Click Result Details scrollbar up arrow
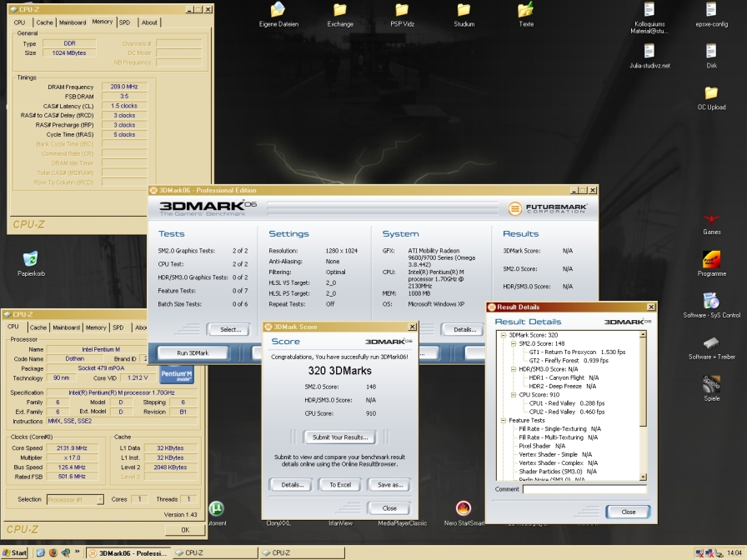The width and height of the screenshot is (747, 560). click(x=643, y=335)
